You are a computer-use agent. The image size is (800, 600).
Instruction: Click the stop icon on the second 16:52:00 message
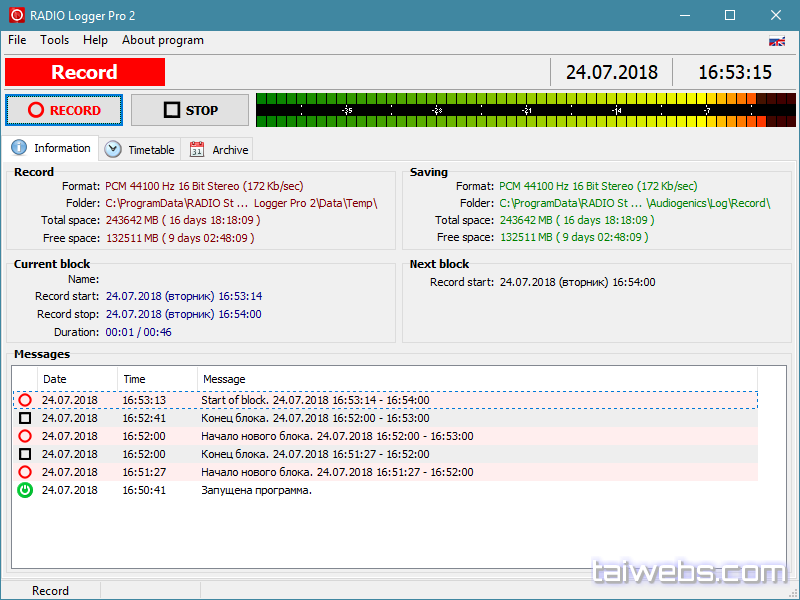point(25,454)
